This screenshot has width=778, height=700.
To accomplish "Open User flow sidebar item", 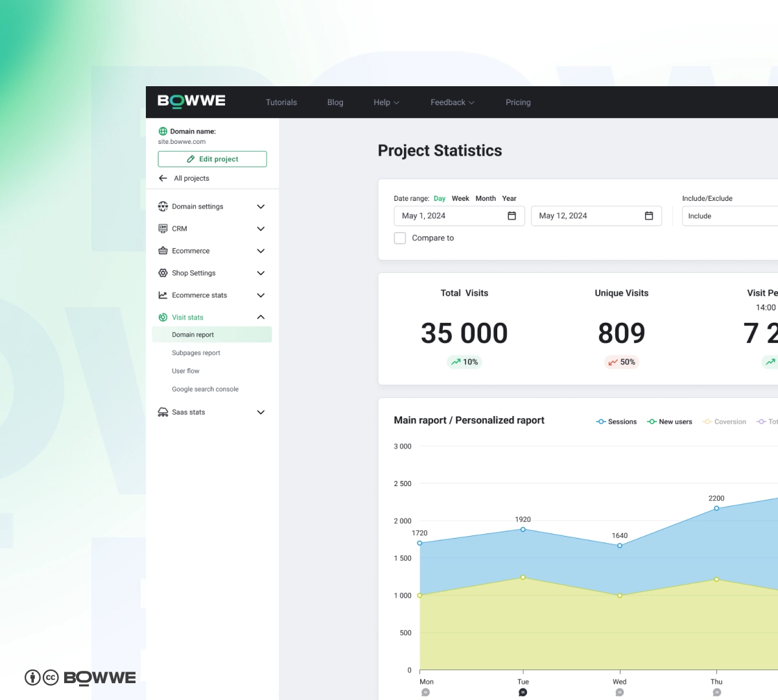I will coord(185,371).
